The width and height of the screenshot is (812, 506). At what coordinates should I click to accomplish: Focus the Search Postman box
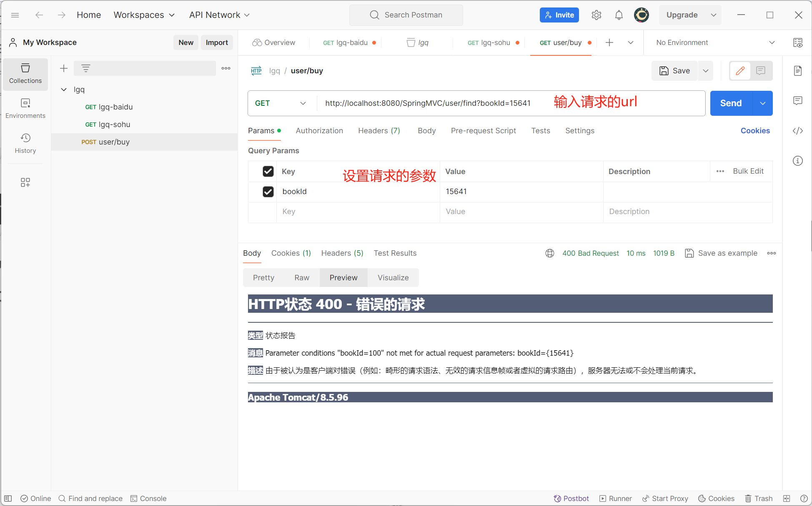coord(406,15)
